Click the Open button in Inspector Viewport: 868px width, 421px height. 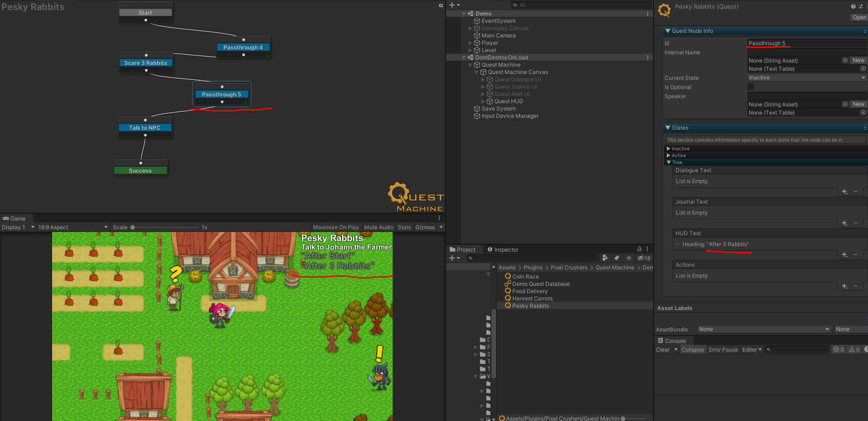point(859,17)
